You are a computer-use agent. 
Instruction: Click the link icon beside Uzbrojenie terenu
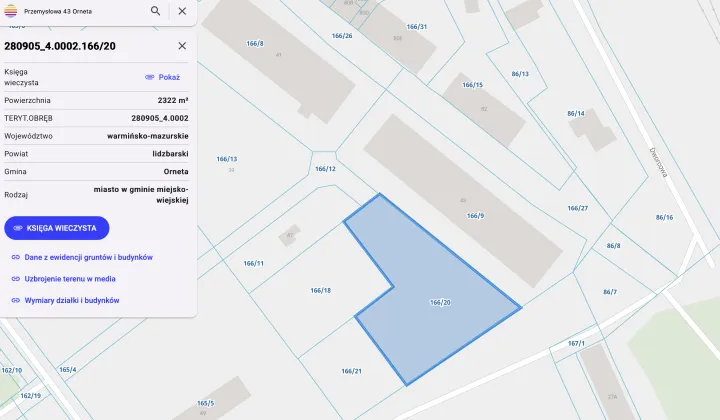click(16, 279)
